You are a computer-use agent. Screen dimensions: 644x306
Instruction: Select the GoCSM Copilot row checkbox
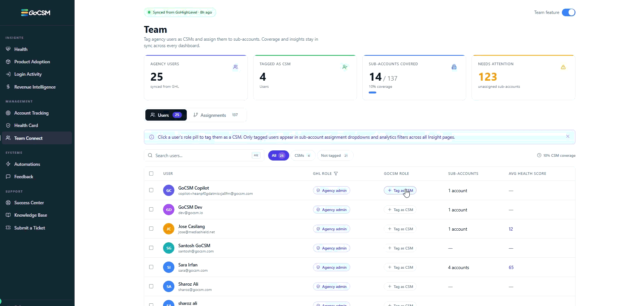click(151, 190)
